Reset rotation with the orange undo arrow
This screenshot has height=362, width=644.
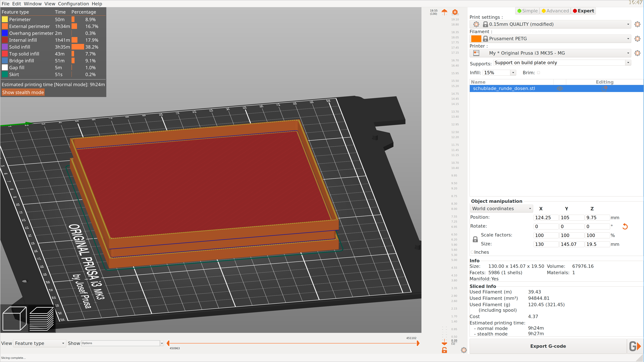pyautogui.click(x=625, y=226)
